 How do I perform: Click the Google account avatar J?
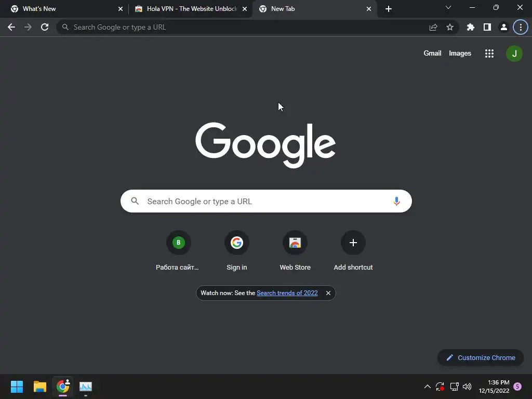[x=514, y=54]
